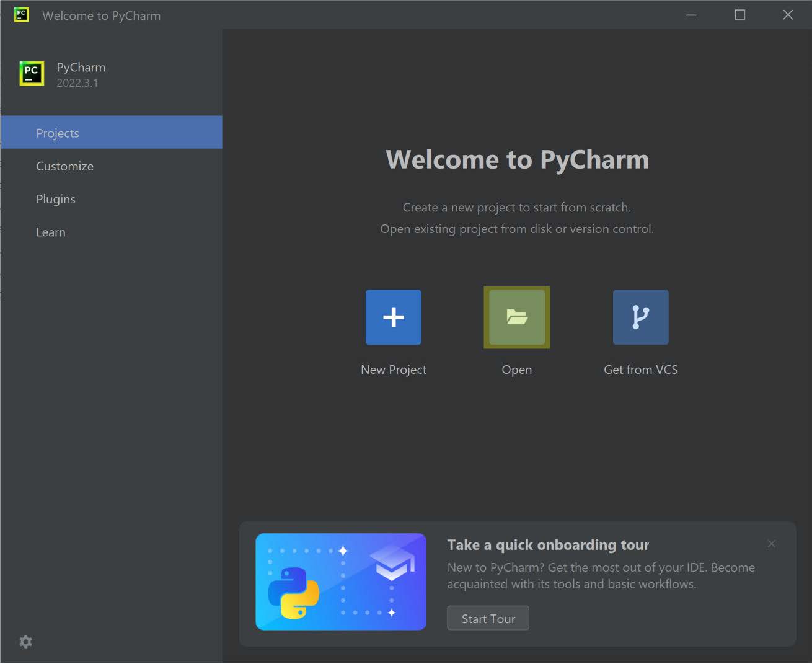Click the Open text label

(x=516, y=370)
